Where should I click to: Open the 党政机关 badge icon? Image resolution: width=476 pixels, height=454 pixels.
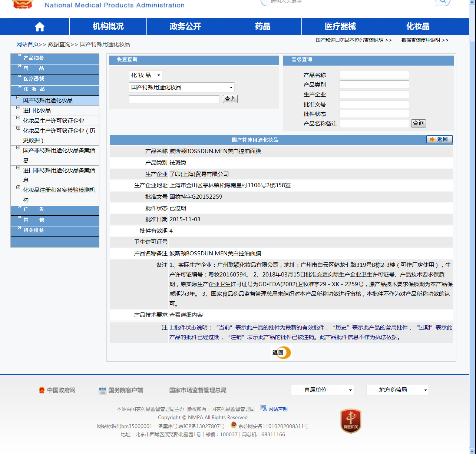[351, 421]
